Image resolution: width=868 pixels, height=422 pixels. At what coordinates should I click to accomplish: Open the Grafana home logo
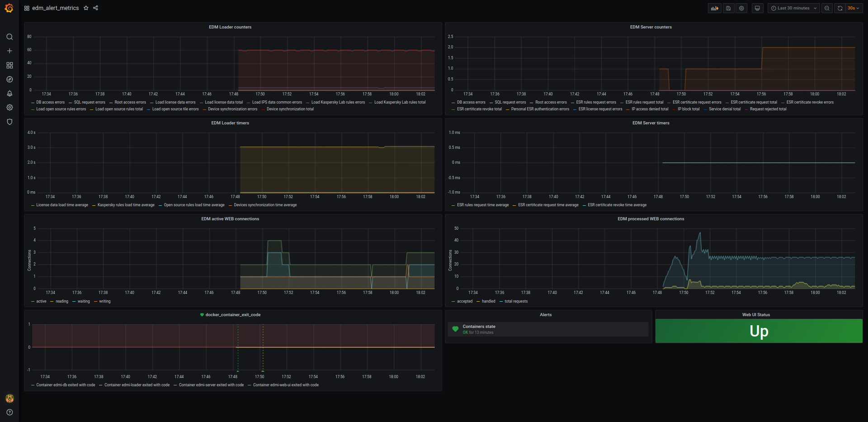[x=9, y=8]
